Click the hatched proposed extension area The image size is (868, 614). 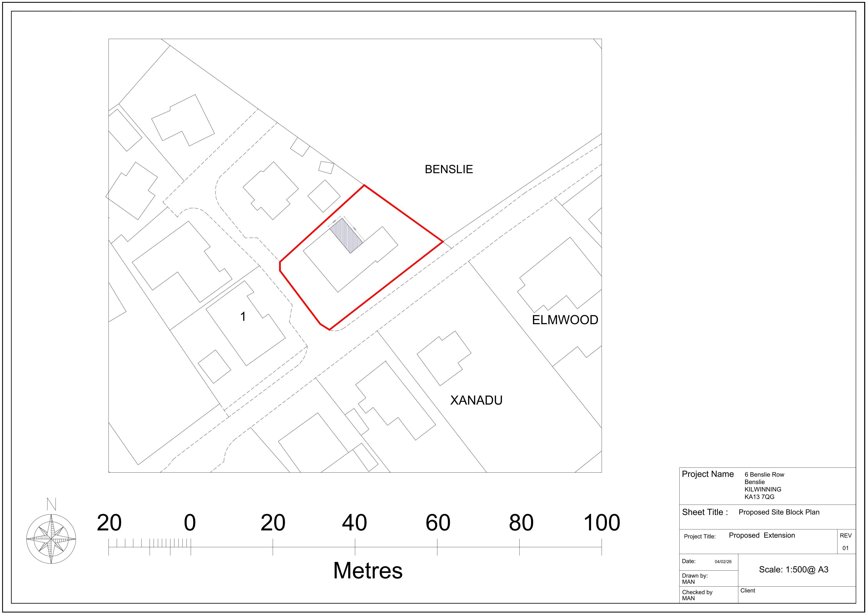tap(346, 235)
